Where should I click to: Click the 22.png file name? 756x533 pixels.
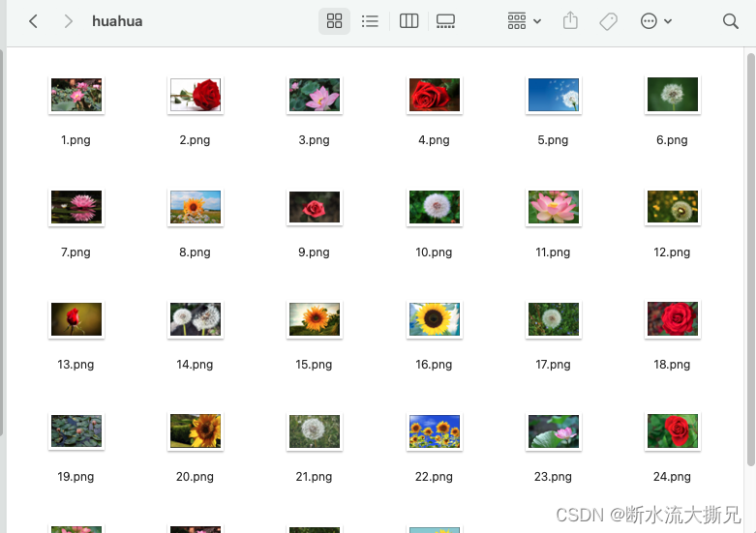(x=434, y=477)
